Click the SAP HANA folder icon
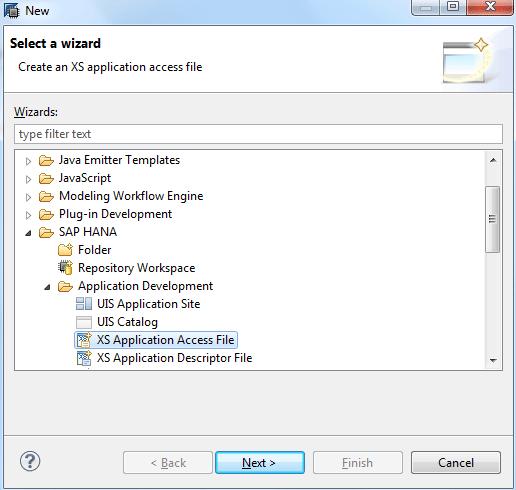Screen dimensions: 516x490 point(46,233)
